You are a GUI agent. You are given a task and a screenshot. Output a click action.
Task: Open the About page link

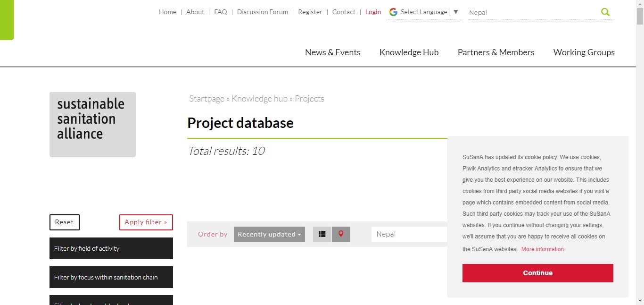point(195,12)
